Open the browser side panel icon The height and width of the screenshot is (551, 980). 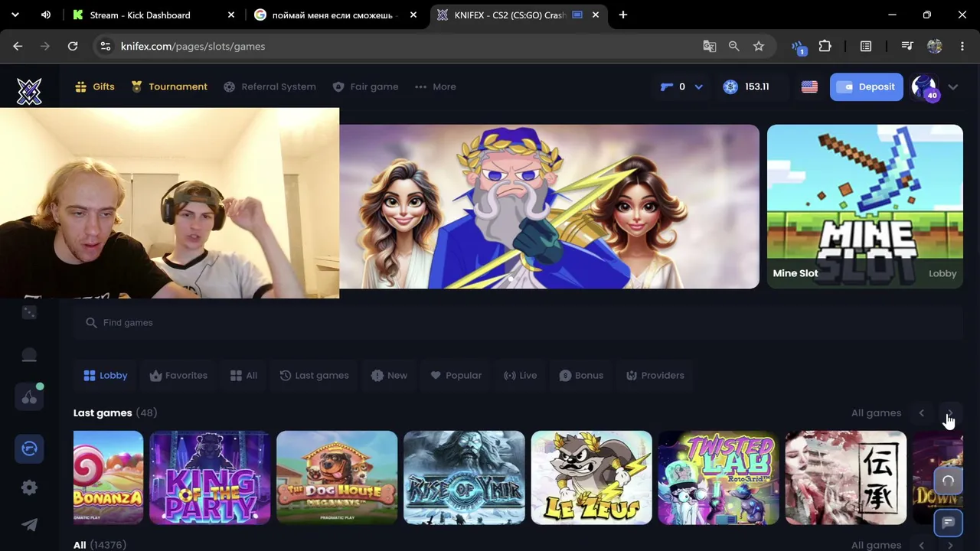866,46
